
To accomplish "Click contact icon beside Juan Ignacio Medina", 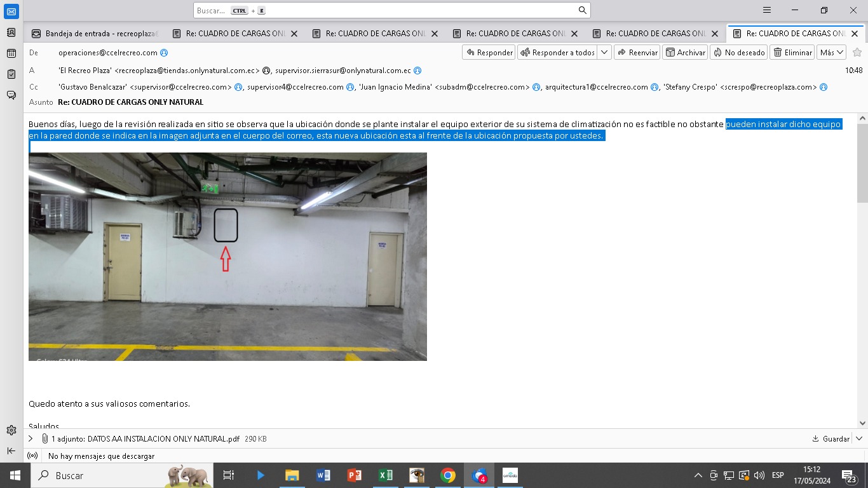I will pos(536,87).
